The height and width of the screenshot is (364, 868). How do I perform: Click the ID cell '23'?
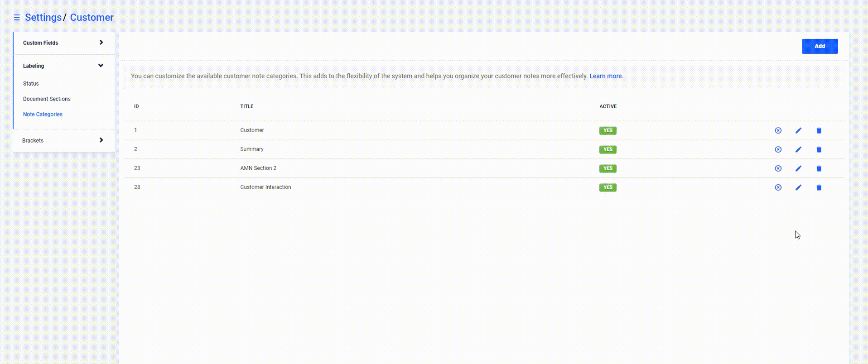[x=137, y=168]
